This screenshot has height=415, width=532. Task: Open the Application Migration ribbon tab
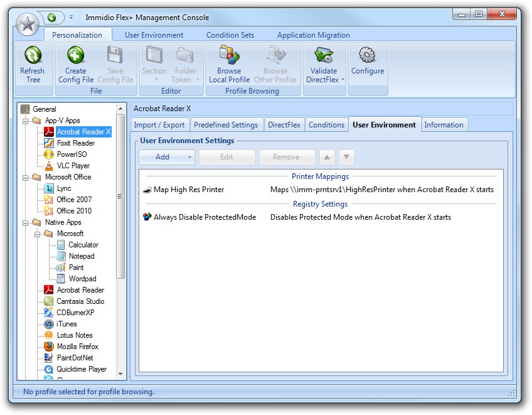[x=313, y=35]
